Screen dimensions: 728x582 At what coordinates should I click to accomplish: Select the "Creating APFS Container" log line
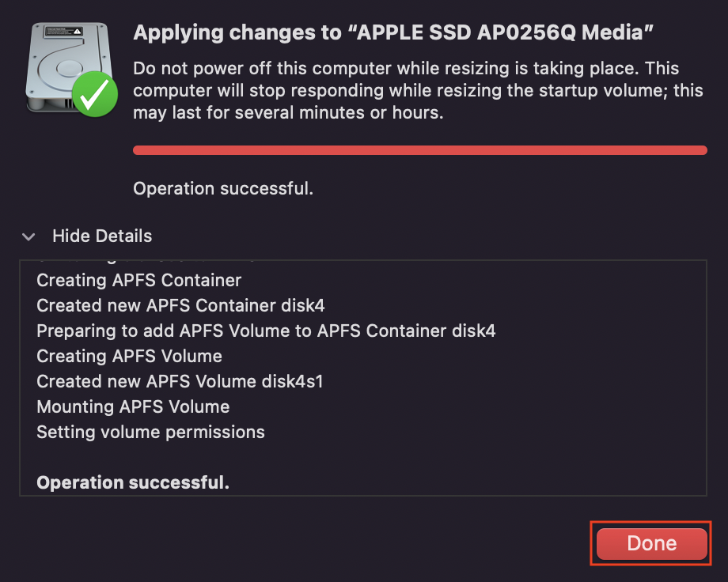click(x=139, y=280)
